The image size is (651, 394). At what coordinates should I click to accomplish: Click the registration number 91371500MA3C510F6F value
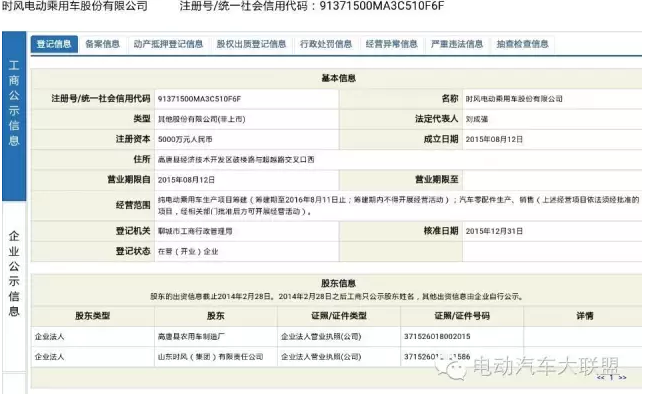199,99
